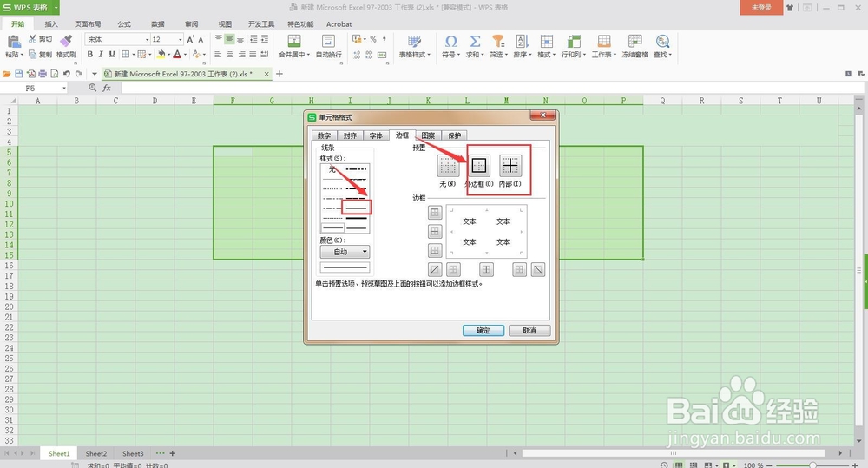This screenshot has width=868, height=468.
Task: Switch to the 图案 tab in dialog
Action: (x=428, y=135)
